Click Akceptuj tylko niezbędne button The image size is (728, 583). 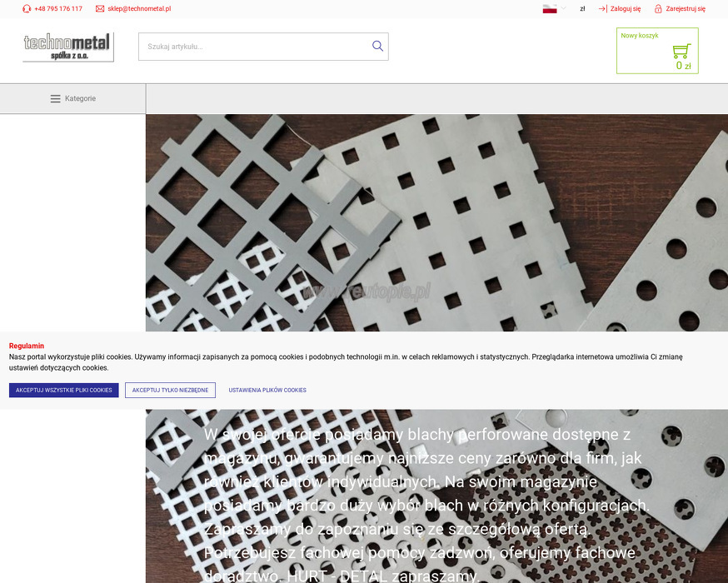171,391
